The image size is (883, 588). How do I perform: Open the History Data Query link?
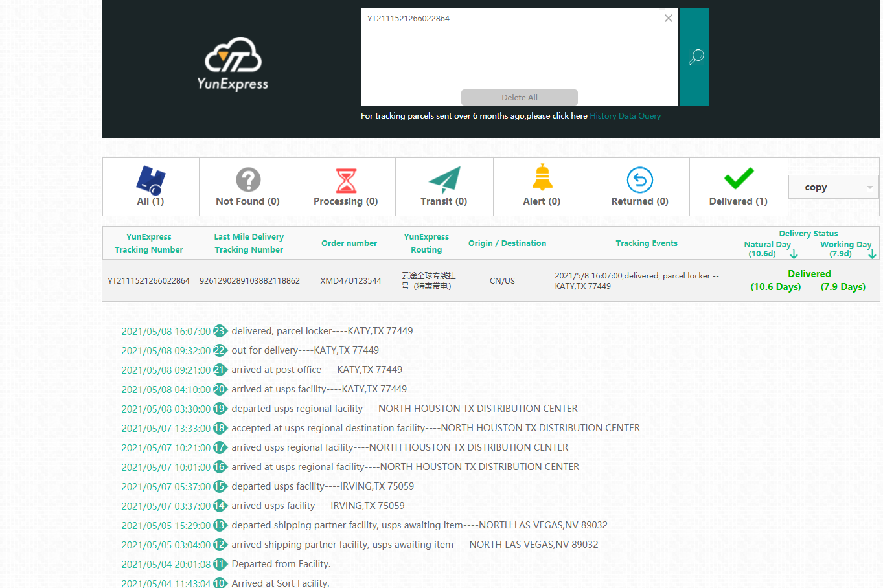click(x=625, y=116)
